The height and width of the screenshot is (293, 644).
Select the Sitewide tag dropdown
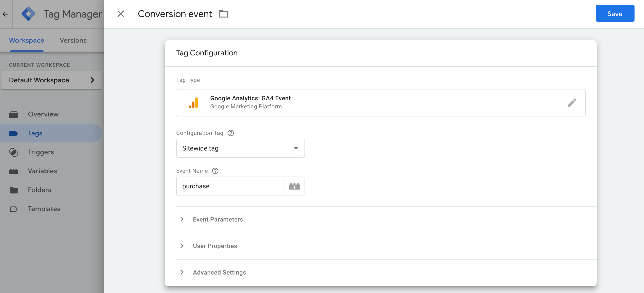pos(240,148)
